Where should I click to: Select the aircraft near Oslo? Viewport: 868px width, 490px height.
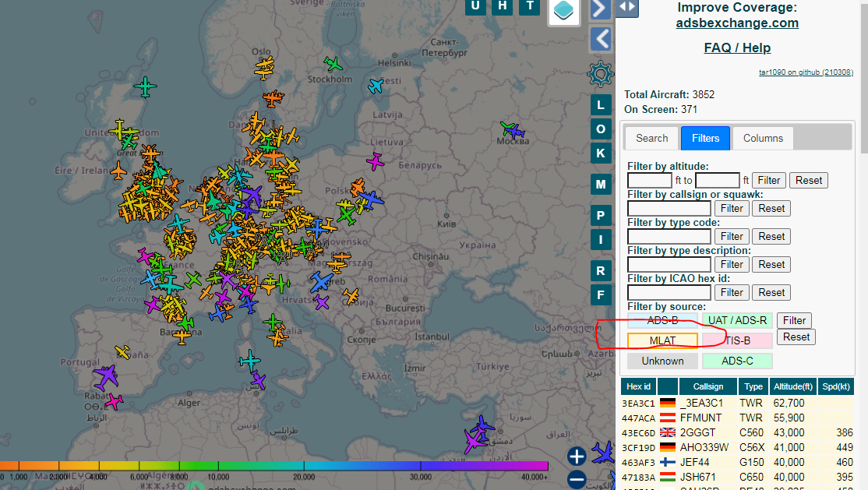pos(265,68)
